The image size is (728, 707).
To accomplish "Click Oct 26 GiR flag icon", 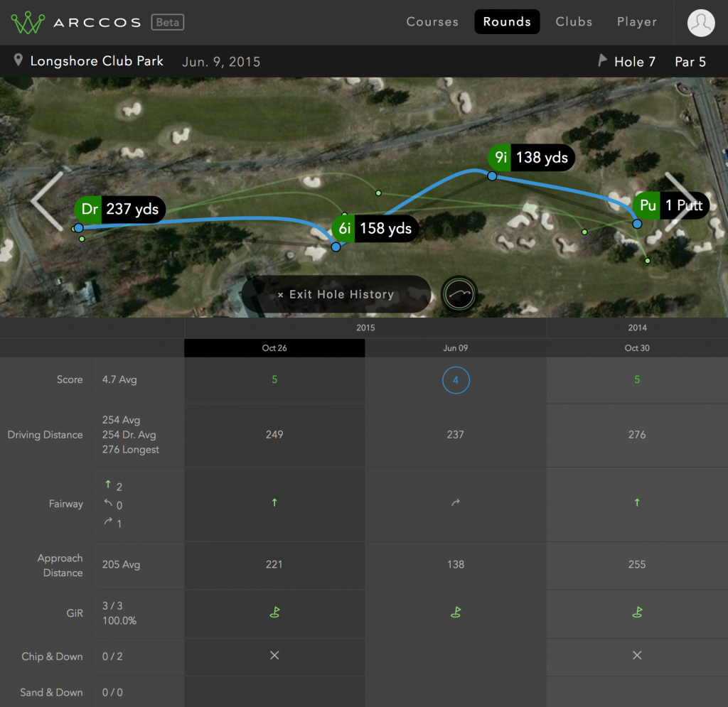I will pyautogui.click(x=274, y=612).
